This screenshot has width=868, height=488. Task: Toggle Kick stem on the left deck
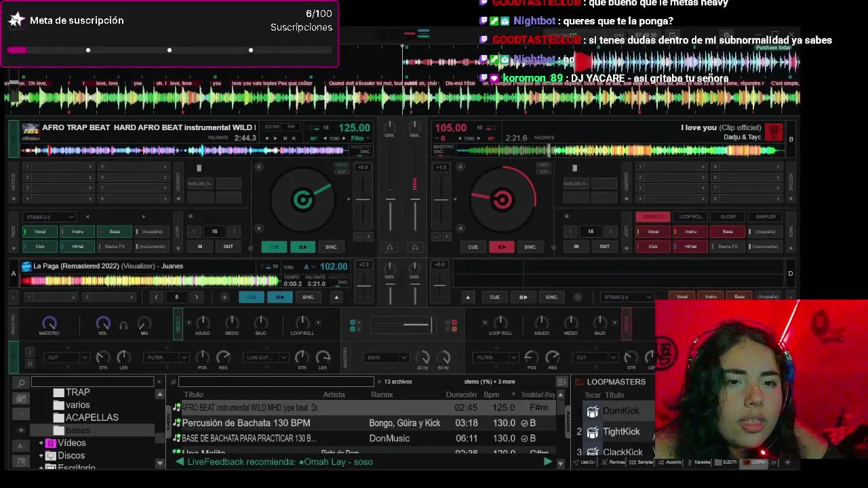click(41, 247)
